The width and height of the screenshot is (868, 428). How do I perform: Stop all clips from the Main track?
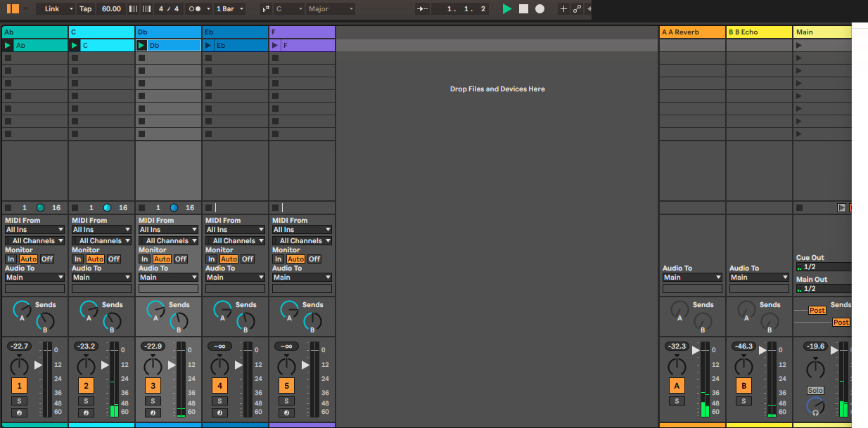point(800,207)
